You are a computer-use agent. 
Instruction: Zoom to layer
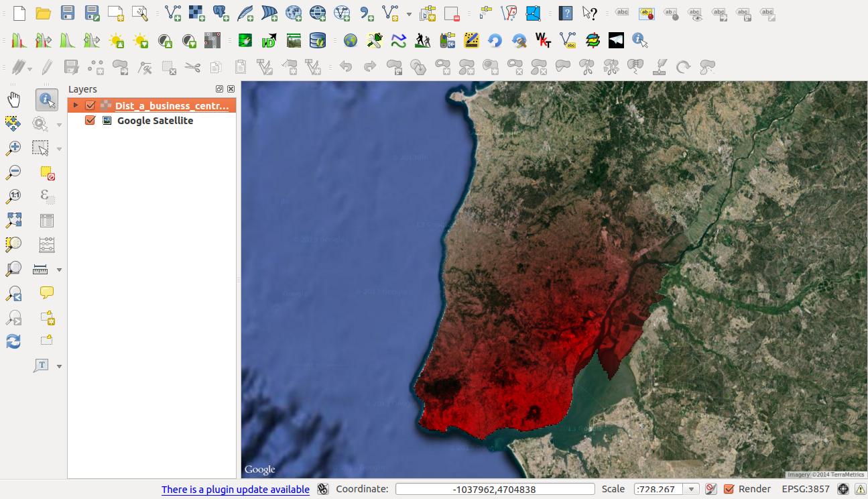click(x=13, y=269)
